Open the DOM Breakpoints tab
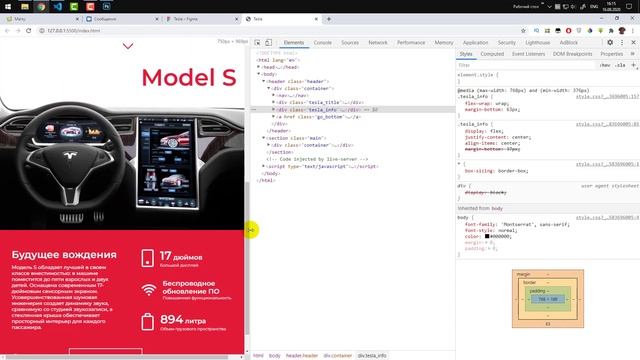The image size is (640, 360). (572, 54)
